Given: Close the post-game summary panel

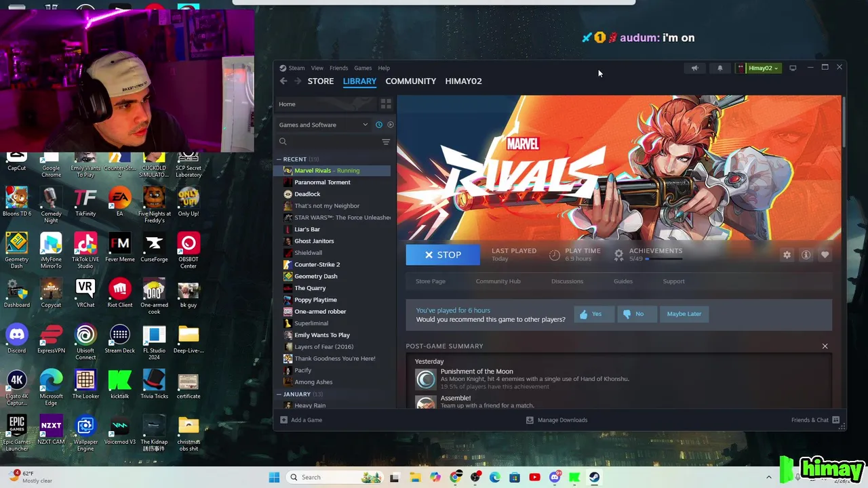Looking at the screenshot, I should click(x=825, y=346).
